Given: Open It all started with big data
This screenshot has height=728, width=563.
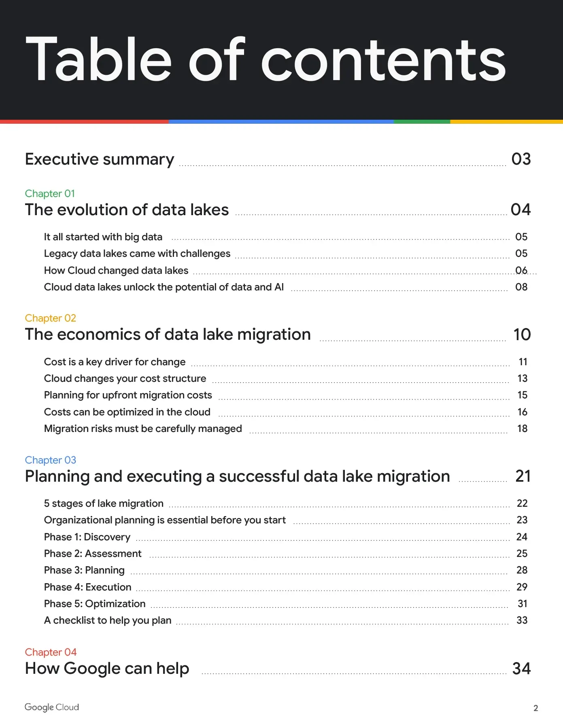Looking at the screenshot, I should (103, 237).
